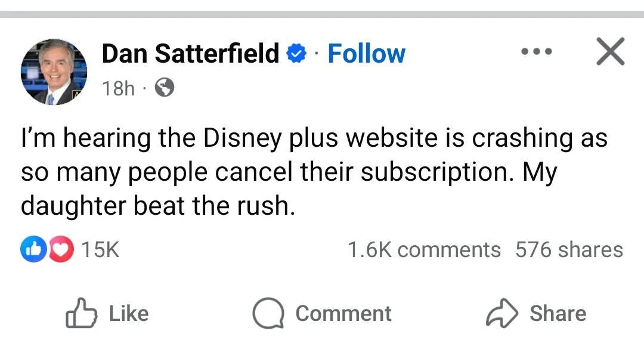Click the globe public-audience icon
The width and height of the screenshot is (644, 343).
point(165,88)
